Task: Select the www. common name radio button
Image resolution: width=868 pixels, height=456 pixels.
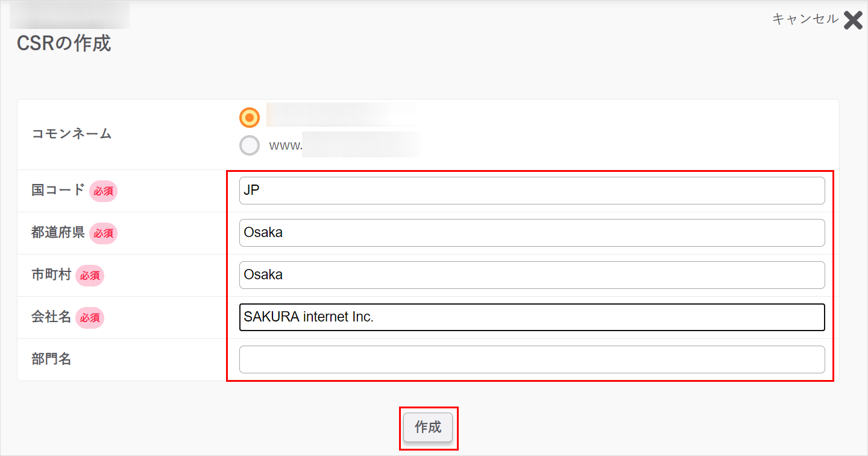Action: tap(249, 145)
